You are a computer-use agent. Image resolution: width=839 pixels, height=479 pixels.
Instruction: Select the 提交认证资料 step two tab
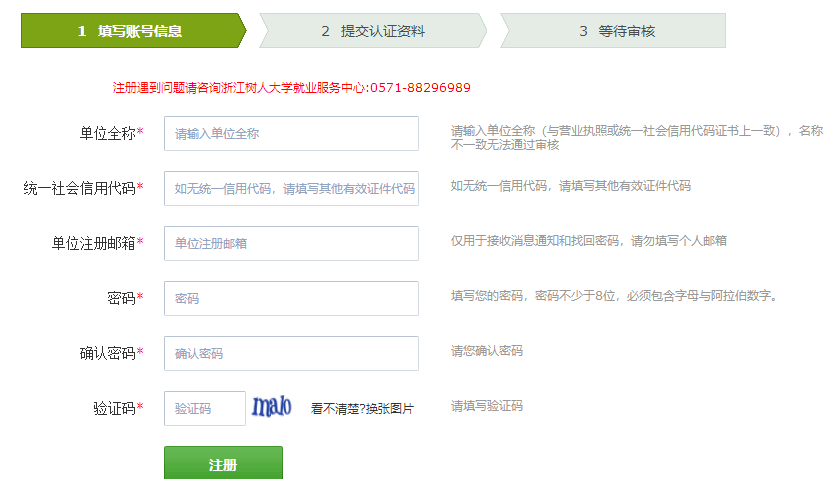point(372,31)
